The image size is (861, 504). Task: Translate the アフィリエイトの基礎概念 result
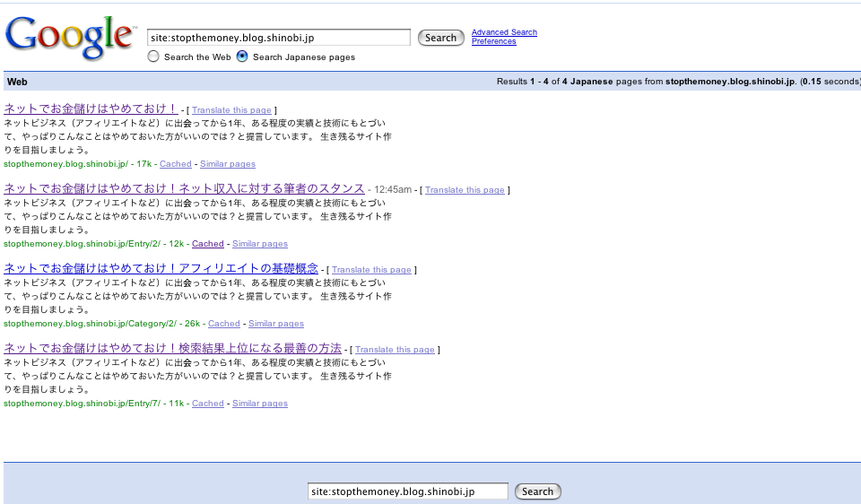371,270
